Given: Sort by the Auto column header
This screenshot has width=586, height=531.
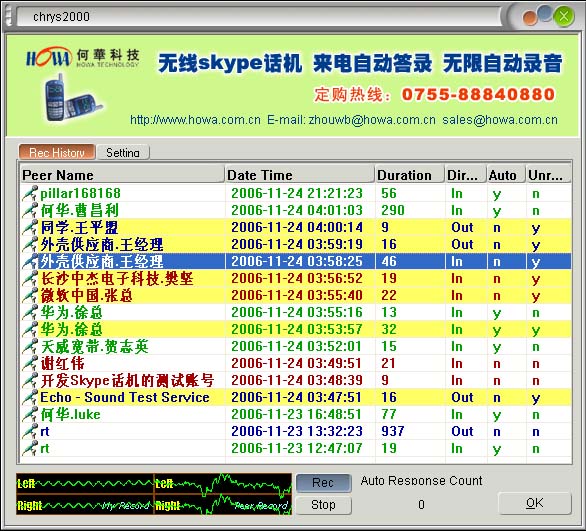Looking at the screenshot, I should pyautogui.click(x=506, y=175).
